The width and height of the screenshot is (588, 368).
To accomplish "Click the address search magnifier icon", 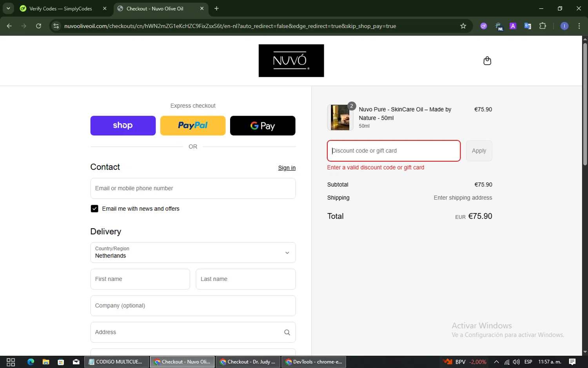I will [287, 332].
